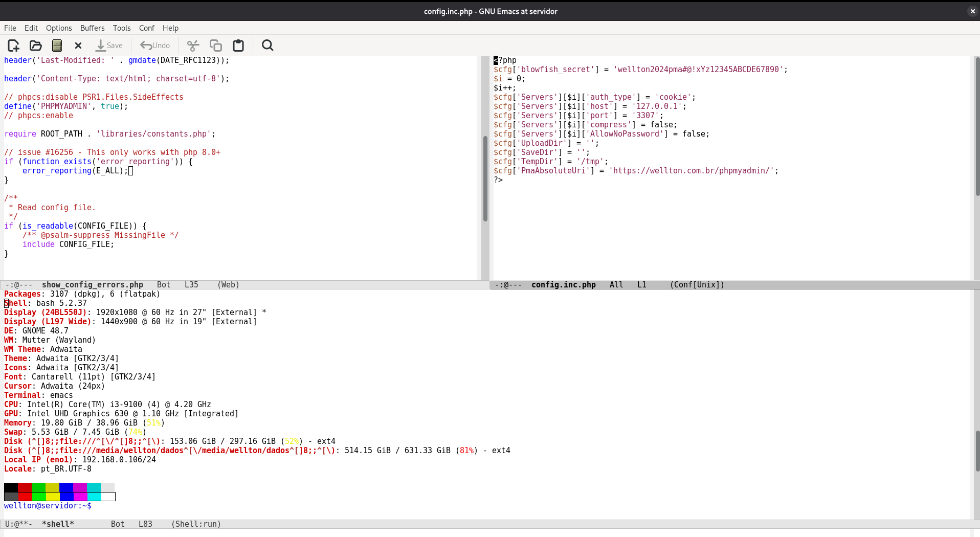Open the Help menu
The height and width of the screenshot is (537, 980).
click(170, 28)
